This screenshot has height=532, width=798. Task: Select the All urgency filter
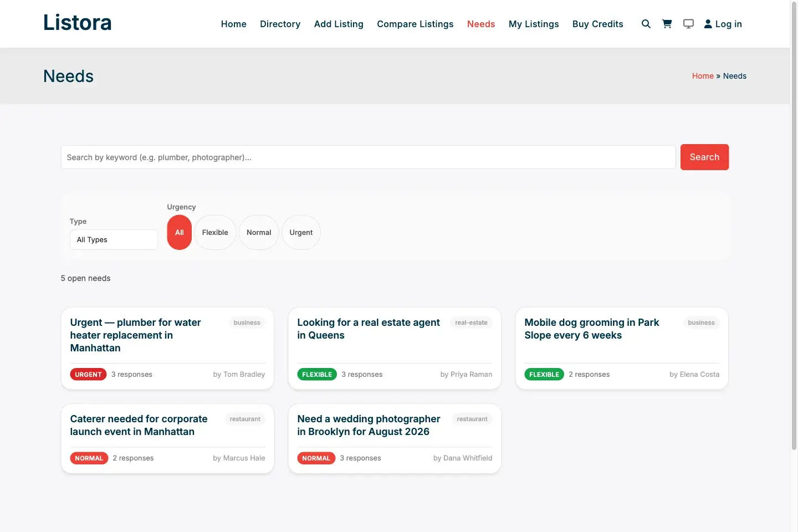coord(180,233)
